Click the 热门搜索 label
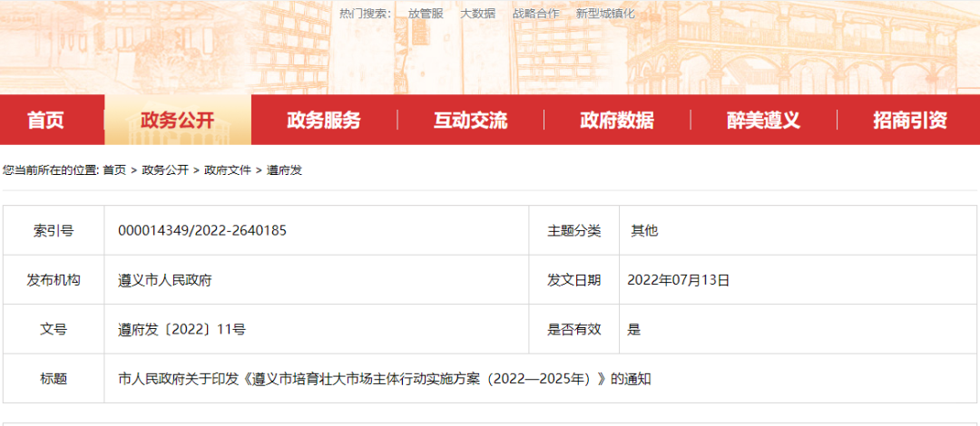 click(366, 14)
